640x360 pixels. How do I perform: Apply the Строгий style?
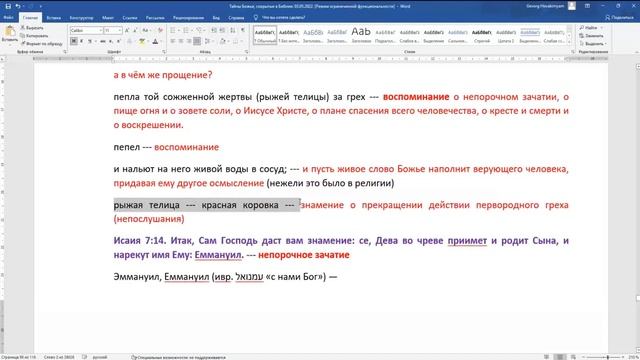[x=482, y=35]
